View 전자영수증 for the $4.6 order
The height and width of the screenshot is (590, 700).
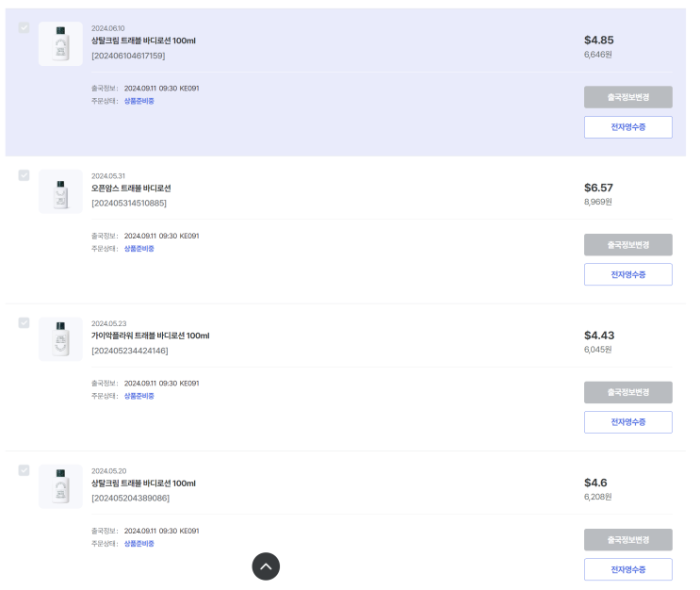[x=627, y=569]
